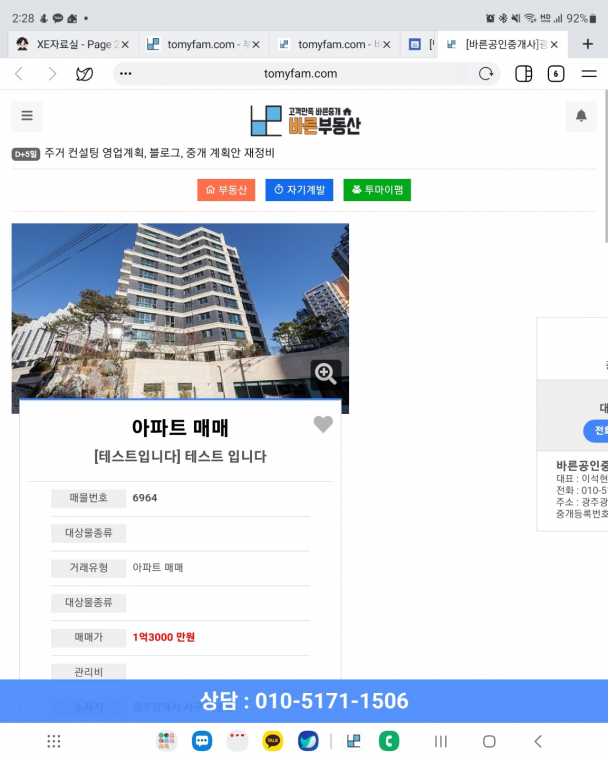Click the 바른부동산 logo
608x760 pixels.
click(305, 120)
